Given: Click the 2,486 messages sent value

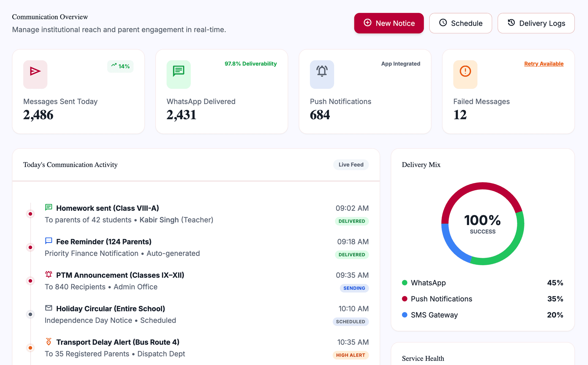Looking at the screenshot, I should tap(38, 115).
